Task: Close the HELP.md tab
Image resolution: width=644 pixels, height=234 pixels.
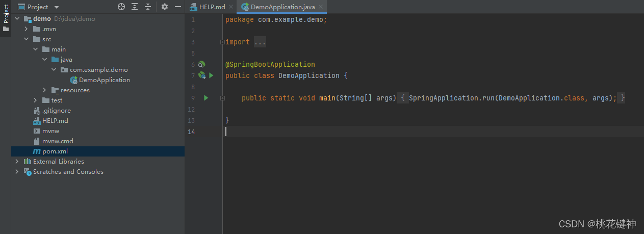Action: pos(231,7)
